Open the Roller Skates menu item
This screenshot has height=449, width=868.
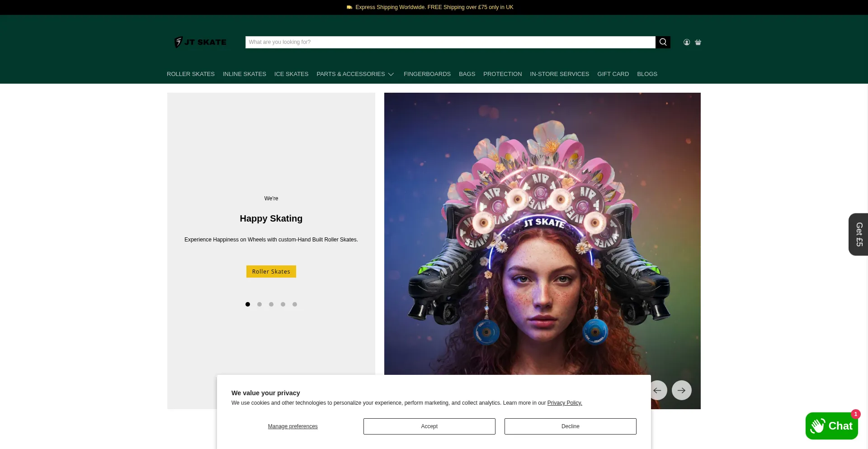[191, 74]
